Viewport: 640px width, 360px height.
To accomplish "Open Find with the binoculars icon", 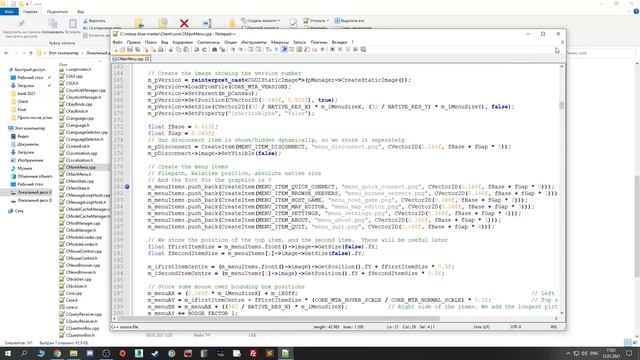I will (x=214, y=49).
